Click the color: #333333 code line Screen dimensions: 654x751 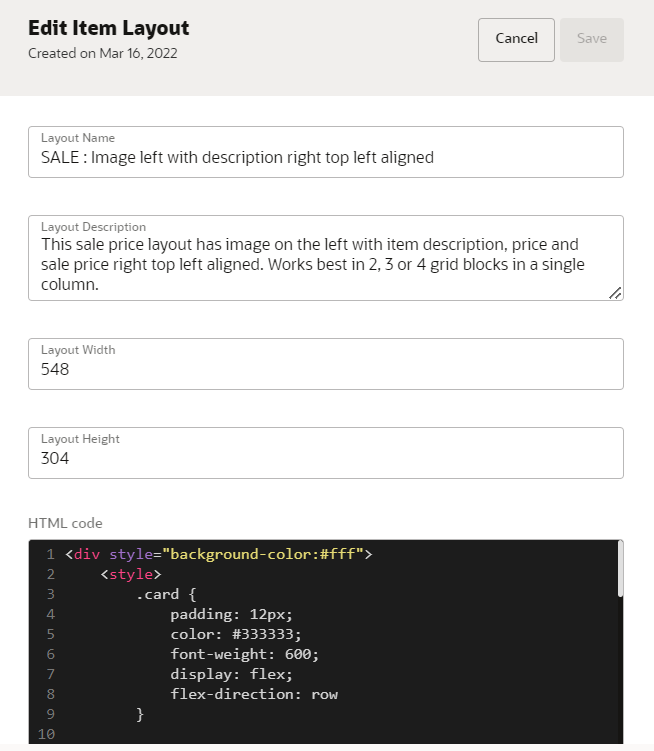[x=236, y=634]
